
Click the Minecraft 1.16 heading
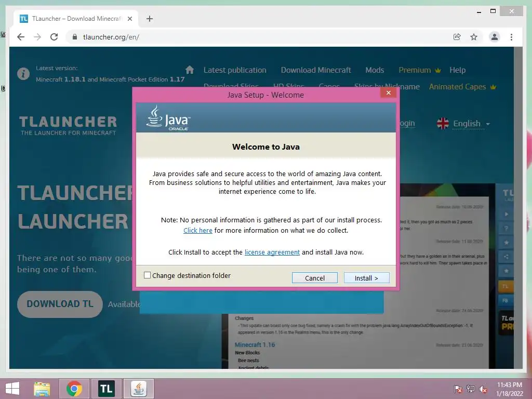[x=255, y=344]
